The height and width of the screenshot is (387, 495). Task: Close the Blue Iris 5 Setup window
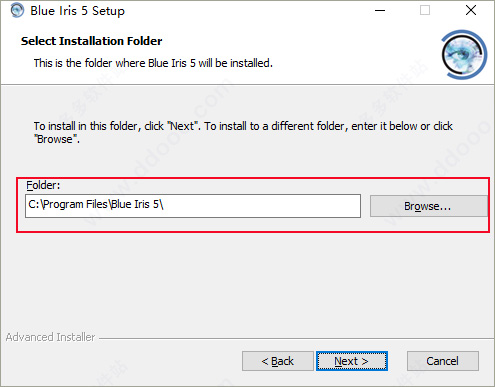pyautogui.click(x=471, y=10)
